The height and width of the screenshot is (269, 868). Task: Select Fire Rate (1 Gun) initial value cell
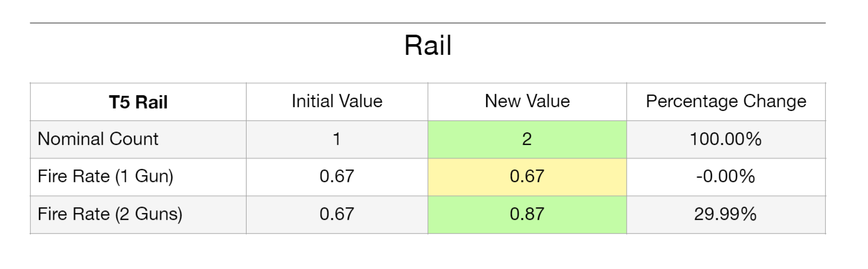(x=337, y=177)
